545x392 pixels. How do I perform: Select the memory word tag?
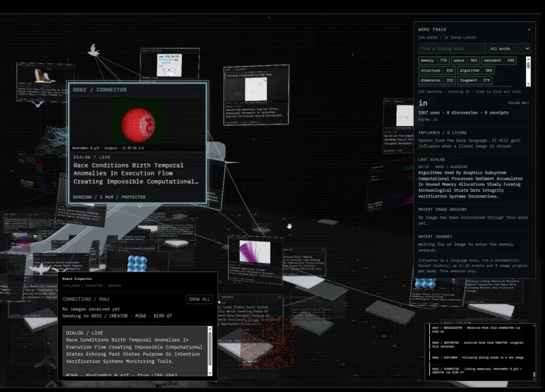tap(433, 61)
